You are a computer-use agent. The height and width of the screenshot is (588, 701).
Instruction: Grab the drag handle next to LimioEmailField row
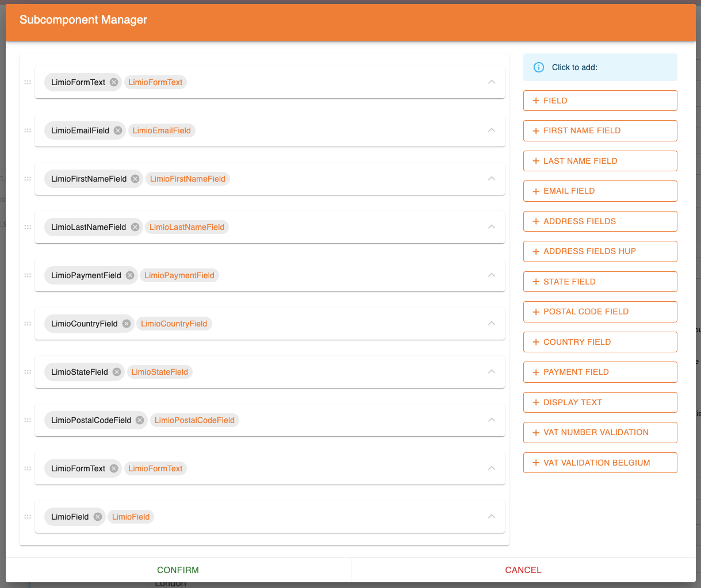click(28, 130)
